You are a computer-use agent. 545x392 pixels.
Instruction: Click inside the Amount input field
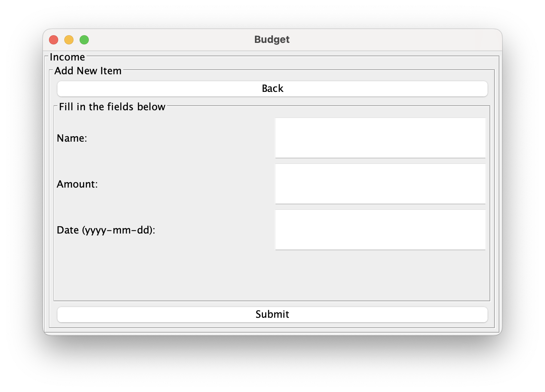[380, 184]
